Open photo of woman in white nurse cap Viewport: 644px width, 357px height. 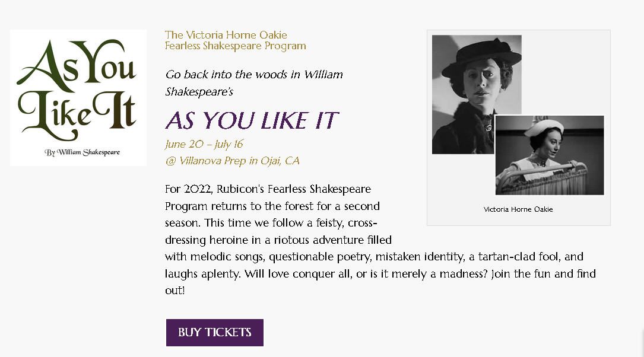(x=549, y=155)
